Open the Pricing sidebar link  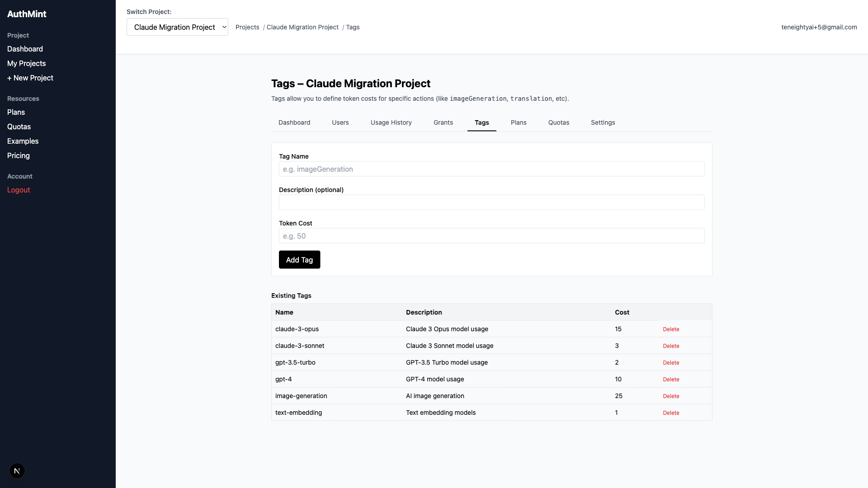[19, 155]
